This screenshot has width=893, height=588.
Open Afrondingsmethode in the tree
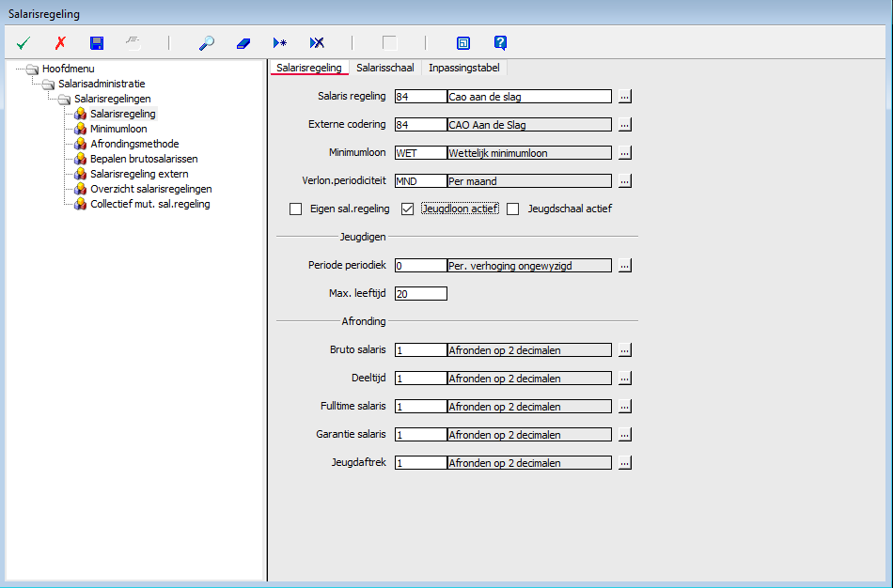(x=134, y=144)
